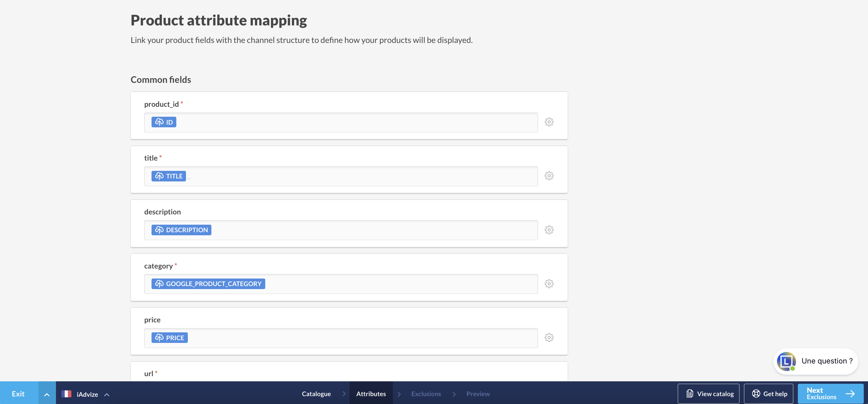Go to the Preview step
The height and width of the screenshot is (404, 868).
[478, 393]
